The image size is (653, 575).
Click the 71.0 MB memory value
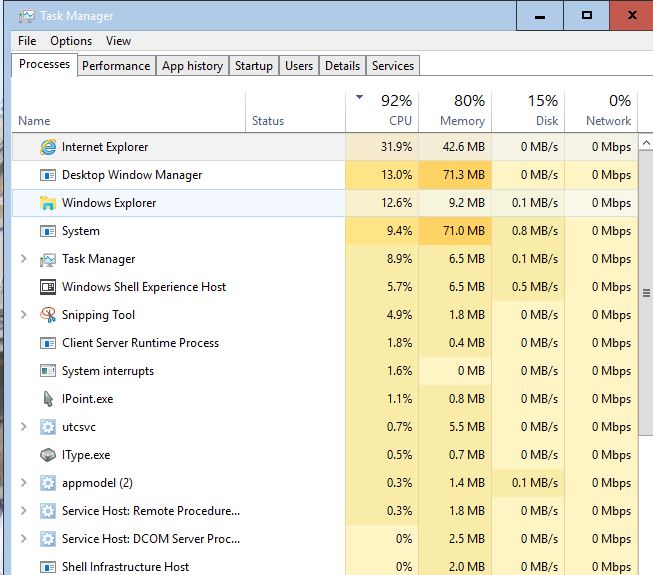pyautogui.click(x=464, y=231)
